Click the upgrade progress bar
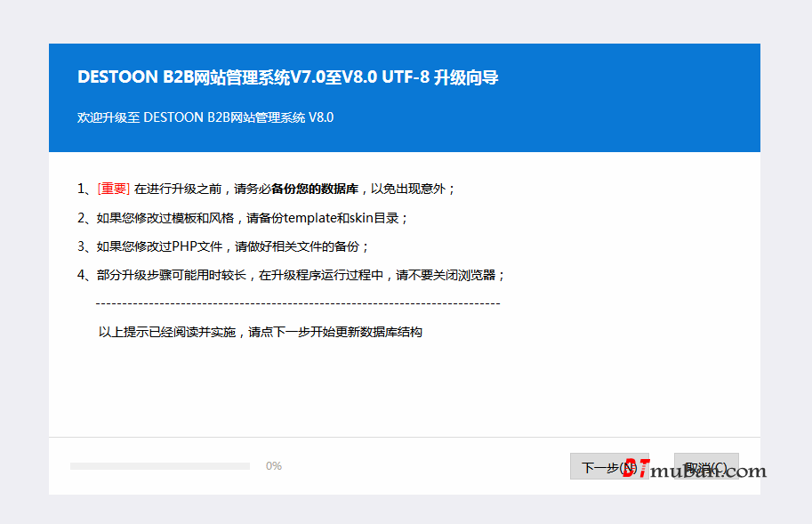This screenshot has height=524, width=812. [x=160, y=466]
